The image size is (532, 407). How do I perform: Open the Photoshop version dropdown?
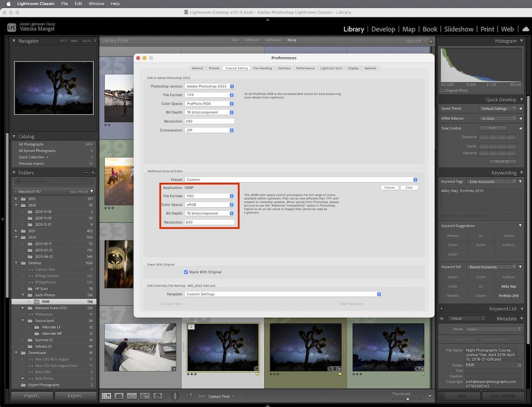(209, 86)
